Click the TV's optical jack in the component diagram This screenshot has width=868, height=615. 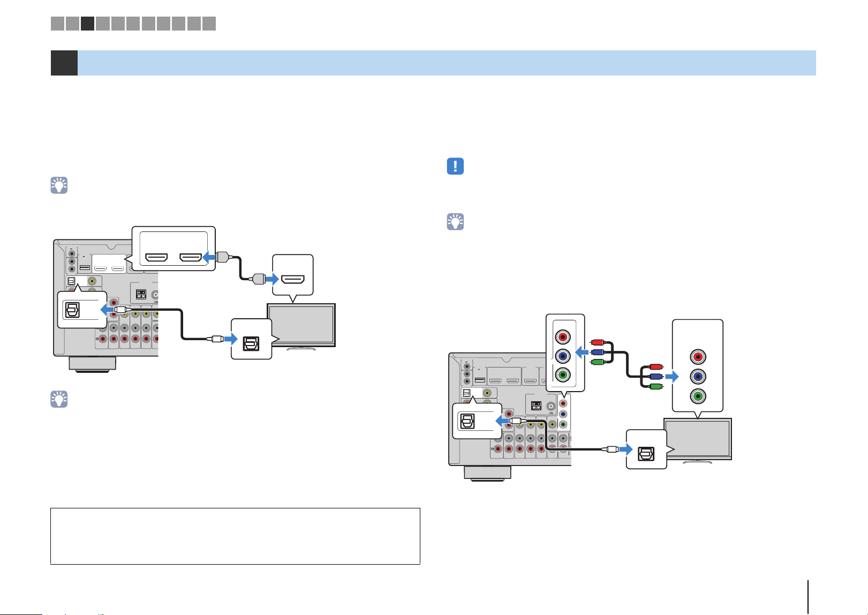pos(646,454)
